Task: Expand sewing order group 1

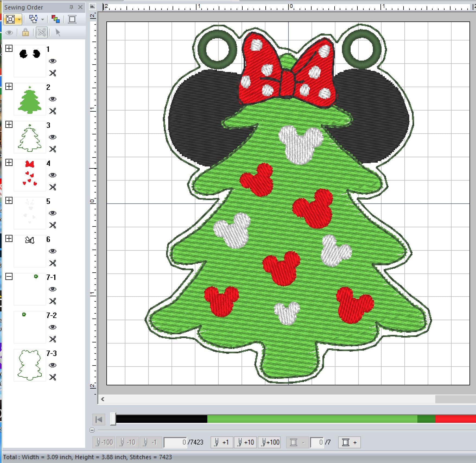Action: [x=9, y=49]
